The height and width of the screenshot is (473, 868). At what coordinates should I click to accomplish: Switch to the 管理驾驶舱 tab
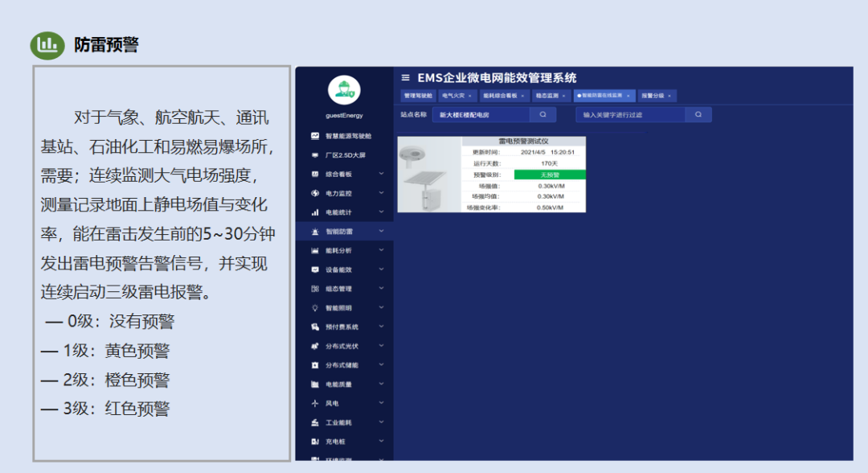point(418,96)
